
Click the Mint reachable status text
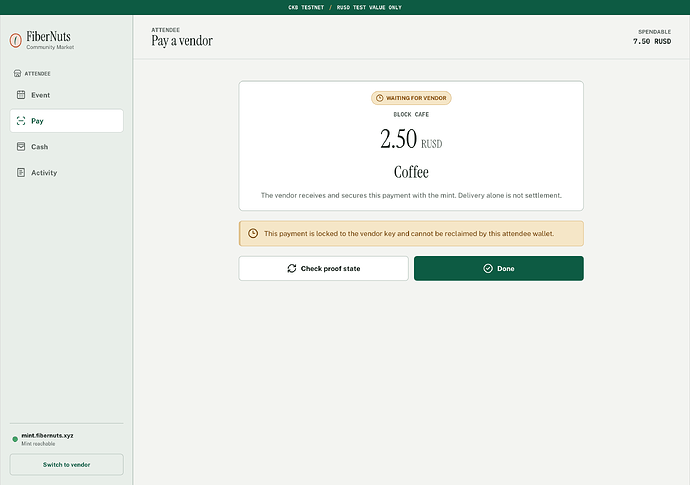coord(38,444)
